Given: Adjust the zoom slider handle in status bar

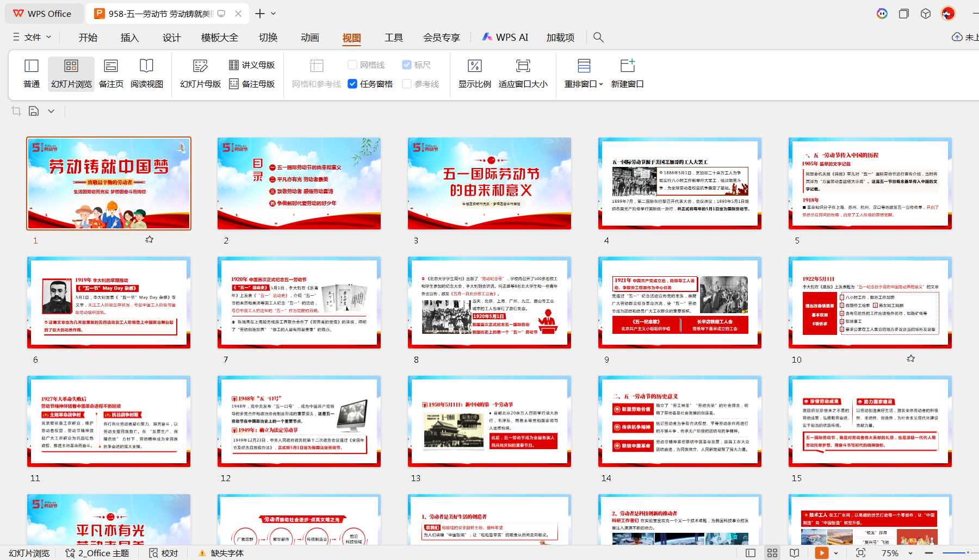Looking at the screenshot, I should point(968,553).
